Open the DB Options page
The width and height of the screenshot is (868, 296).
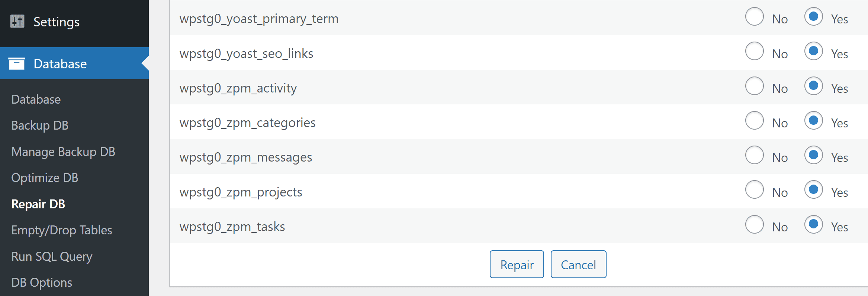(42, 282)
